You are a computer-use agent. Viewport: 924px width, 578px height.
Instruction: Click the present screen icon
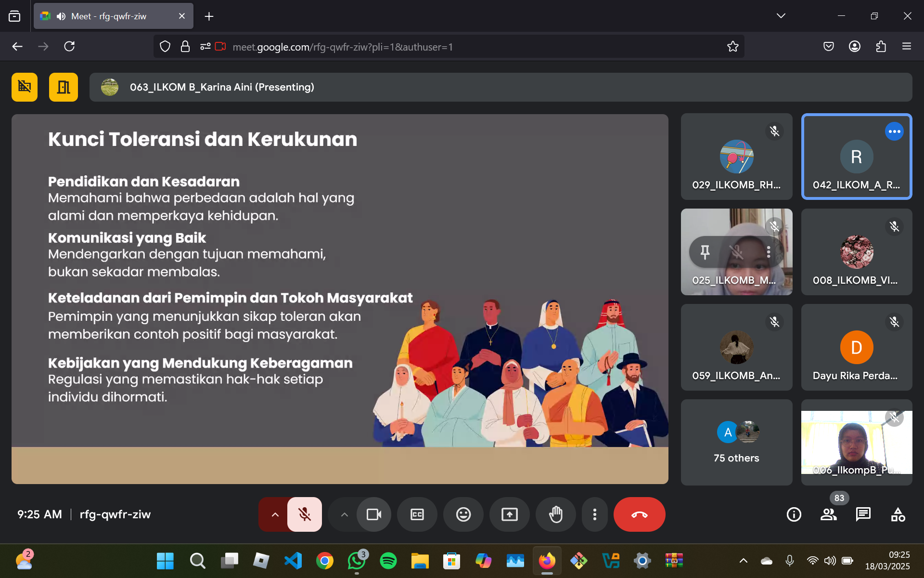point(509,514)
